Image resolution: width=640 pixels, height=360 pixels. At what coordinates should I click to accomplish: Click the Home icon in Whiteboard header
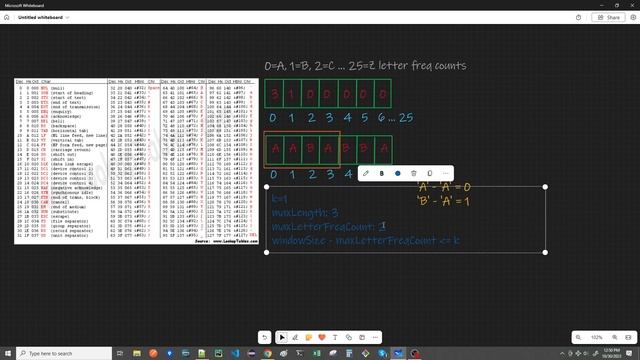[7, 18]
